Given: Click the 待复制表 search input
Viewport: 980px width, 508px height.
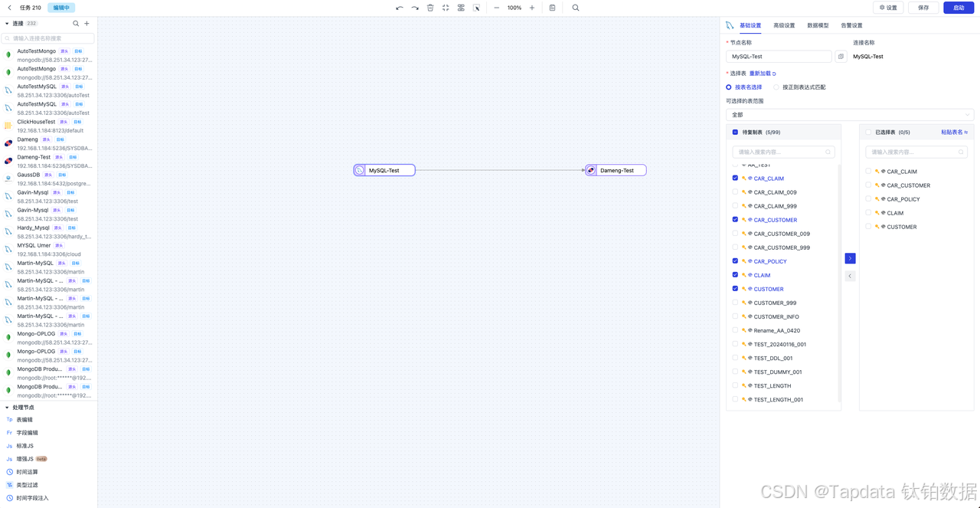Looking at the screenshot, I should point(783,152).
